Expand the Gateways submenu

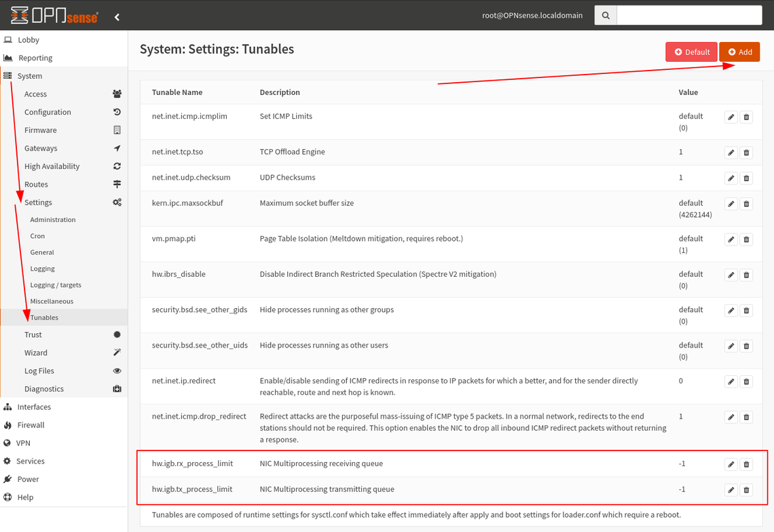(x=64, y=148)
